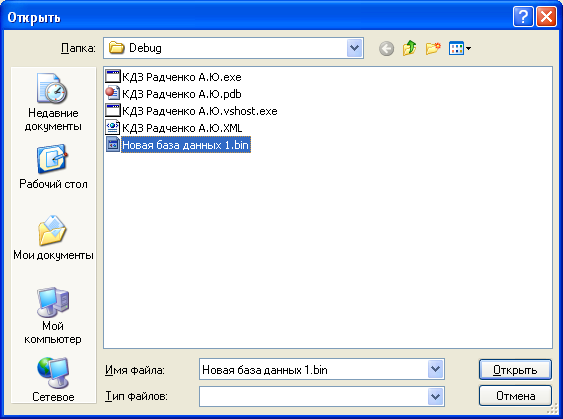Expand the Папка folder dropdown
This screenshot has height=419, width=563.
(354, 48)
